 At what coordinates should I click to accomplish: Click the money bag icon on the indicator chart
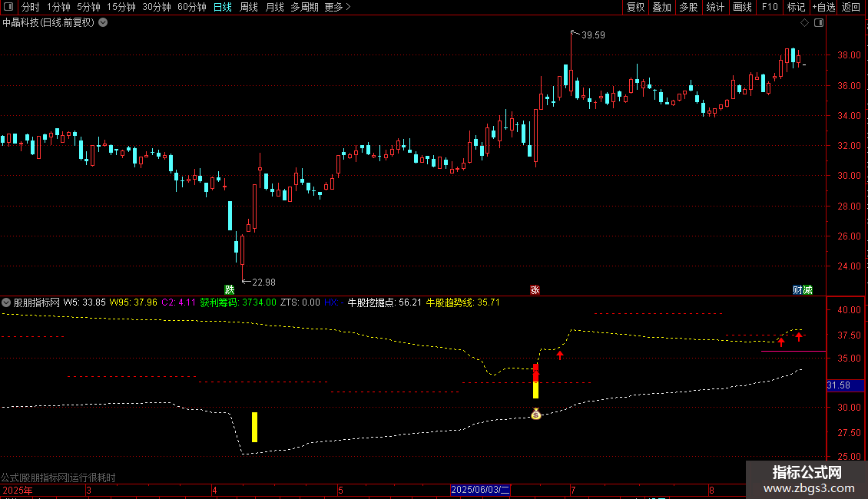point(536,413)
